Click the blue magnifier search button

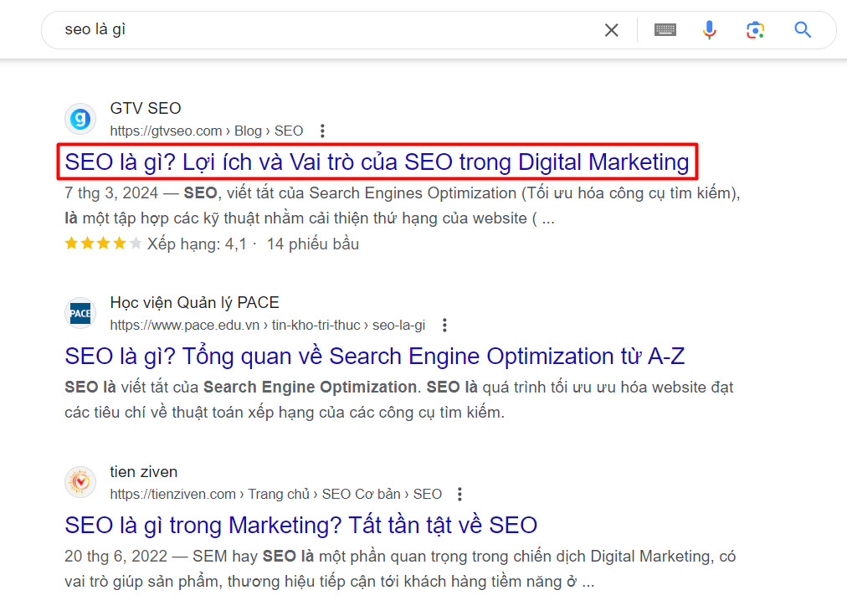click(803, 30)
